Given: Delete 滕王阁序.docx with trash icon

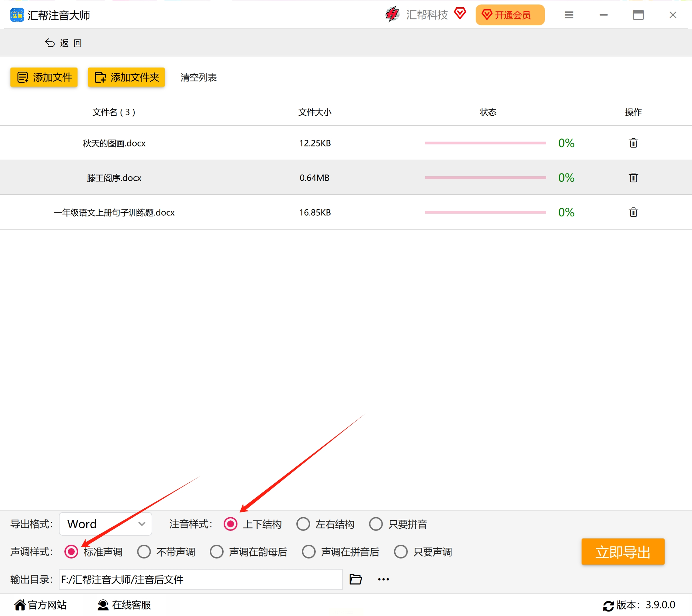Looking at the screenshot, I should pos(633,177).
